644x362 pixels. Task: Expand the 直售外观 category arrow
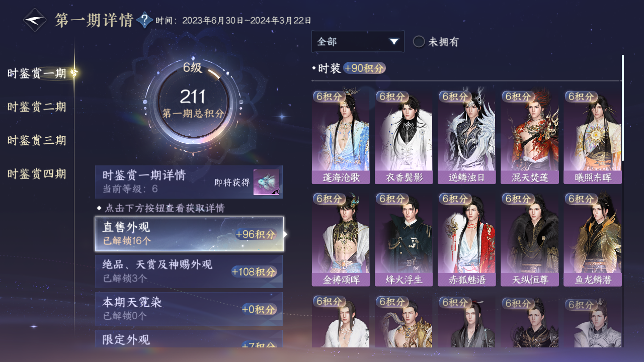(286, 234)
